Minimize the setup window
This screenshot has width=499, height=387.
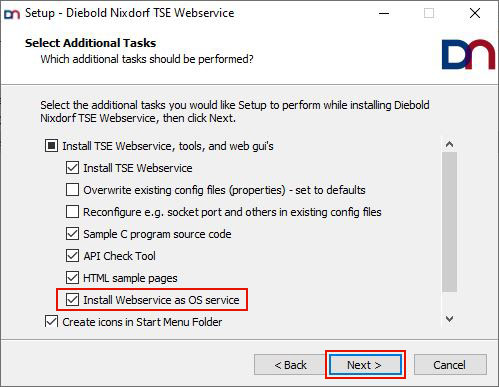coord(384,13)
